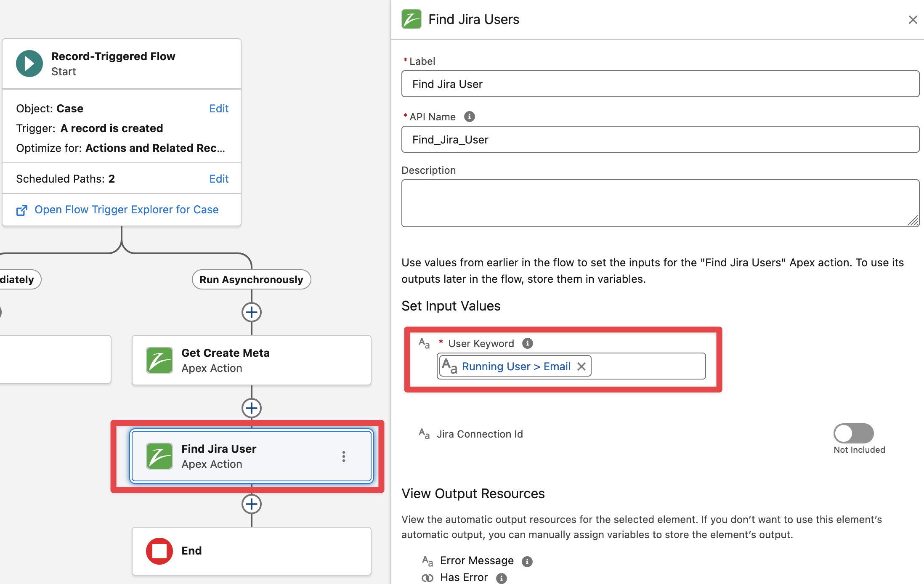Edit the Case object trigger settings
924x584 pixels.
click(x=219, y=109)
